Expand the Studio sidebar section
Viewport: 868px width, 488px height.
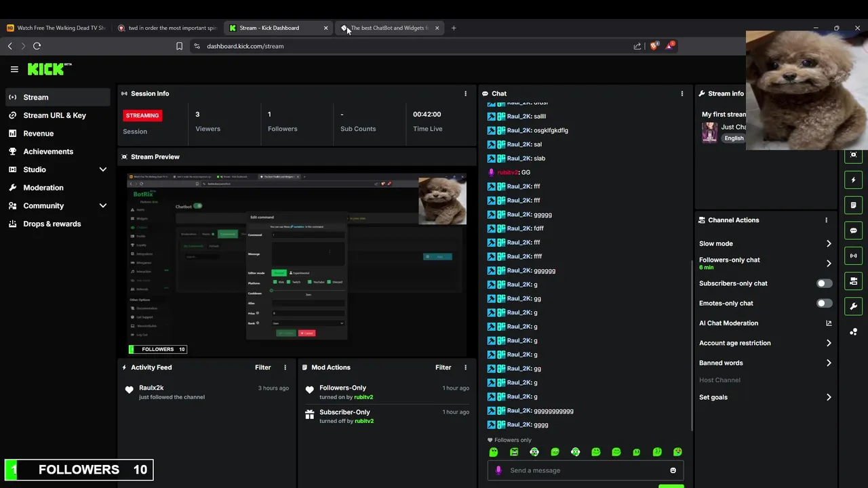(103, 169)
